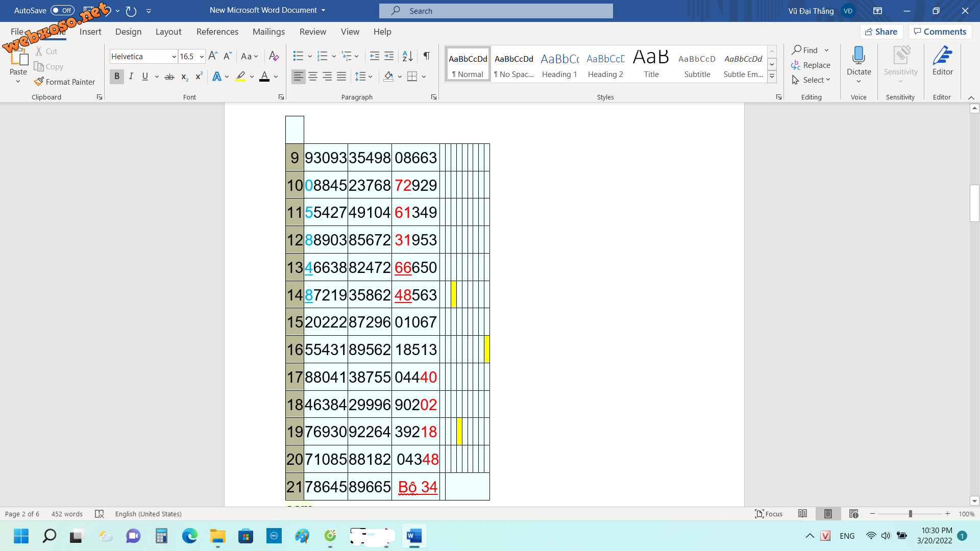Open the Layout tab
Screen dimensions: 980x551
pyautogui.click(x=168, y=32)
